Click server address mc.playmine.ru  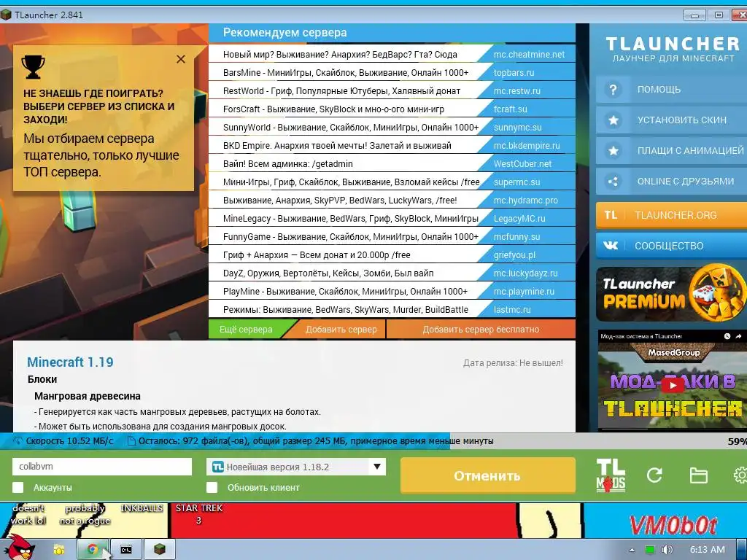click(x=524, y=292)
